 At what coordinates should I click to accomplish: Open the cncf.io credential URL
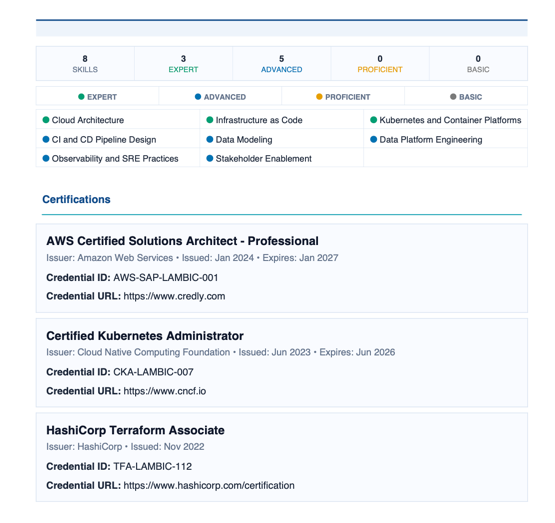165,391
